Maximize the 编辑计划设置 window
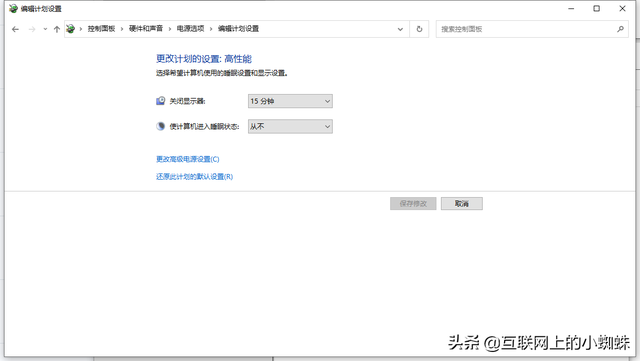This screenshot has height=361, width=640. [x=596, y=9]
